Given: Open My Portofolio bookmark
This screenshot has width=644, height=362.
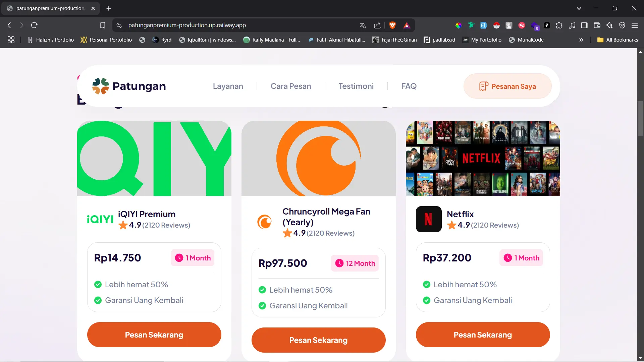Looking at the screenshot, I should (x=482, y=40).
